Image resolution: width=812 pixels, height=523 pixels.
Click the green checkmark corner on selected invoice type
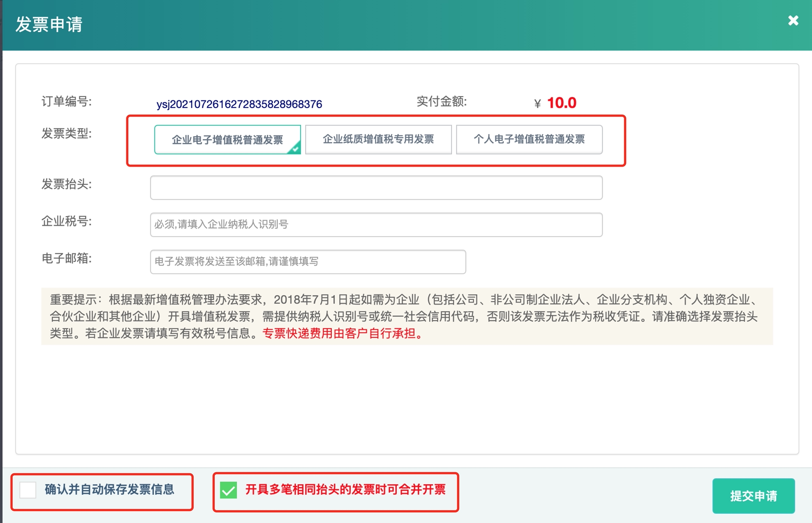point(295,149)
